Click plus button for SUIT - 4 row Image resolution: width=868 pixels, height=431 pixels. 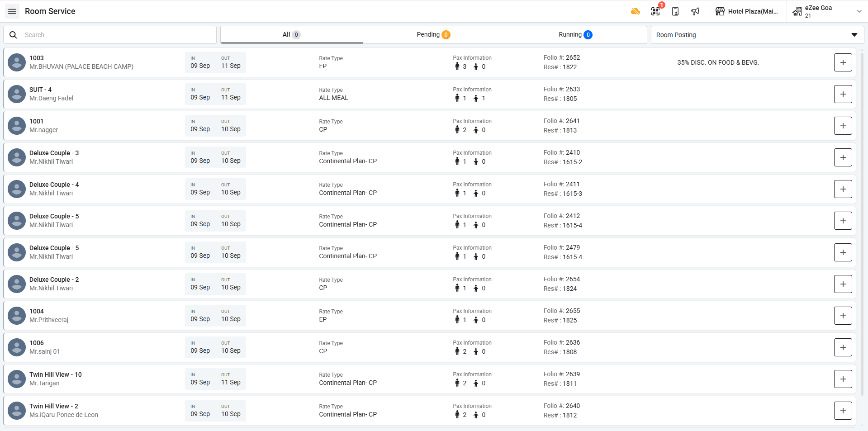tap(843, 94)
